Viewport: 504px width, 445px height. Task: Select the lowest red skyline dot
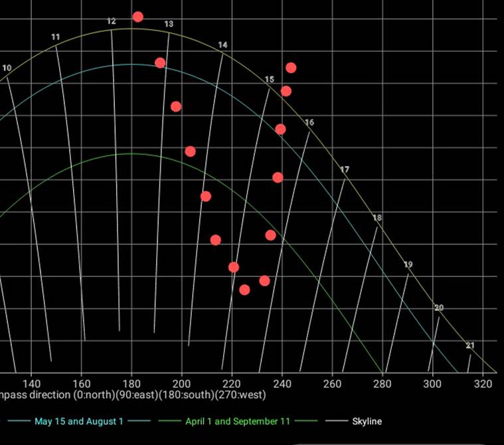[x=244, y=290]
